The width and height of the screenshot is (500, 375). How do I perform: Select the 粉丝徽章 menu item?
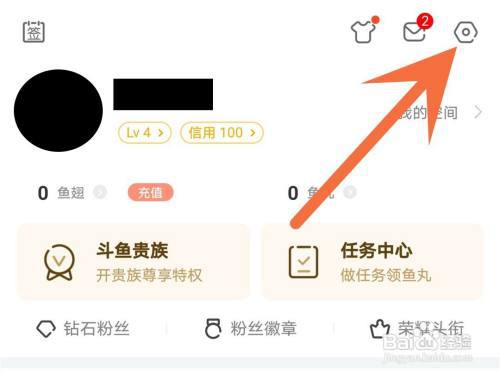251,329
